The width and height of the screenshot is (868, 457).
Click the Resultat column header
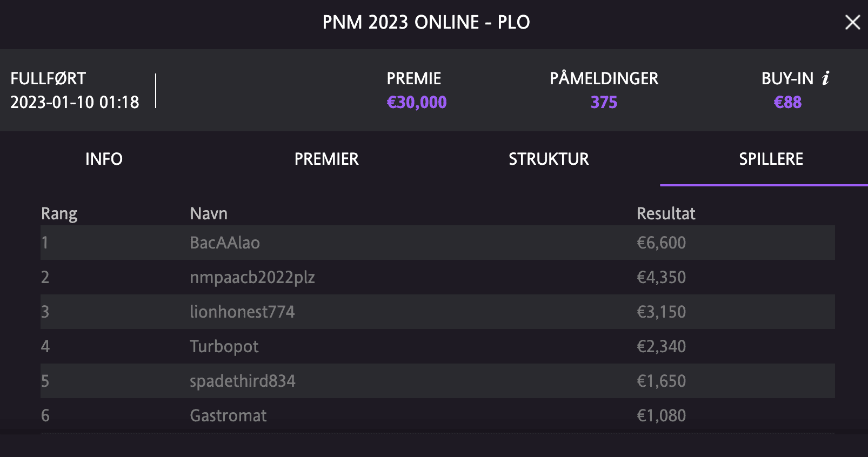point(666,213)
